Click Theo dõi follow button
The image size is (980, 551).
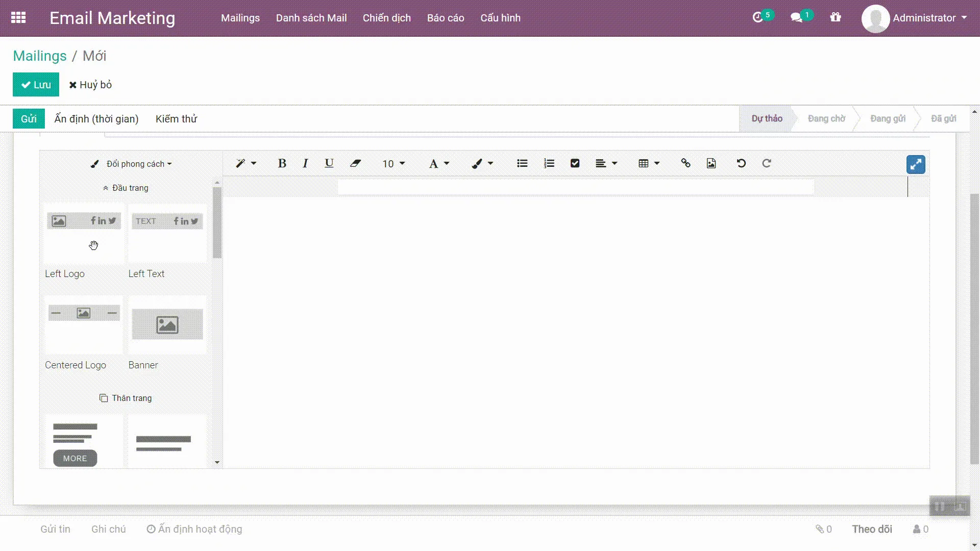tap(872, 529)
